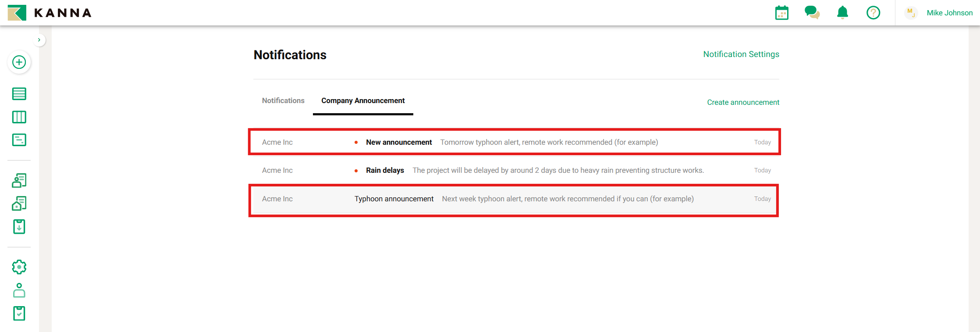The width and height of the screenshot is (980, 332).
Task: Click the Create announcement link
Action: 743,102
